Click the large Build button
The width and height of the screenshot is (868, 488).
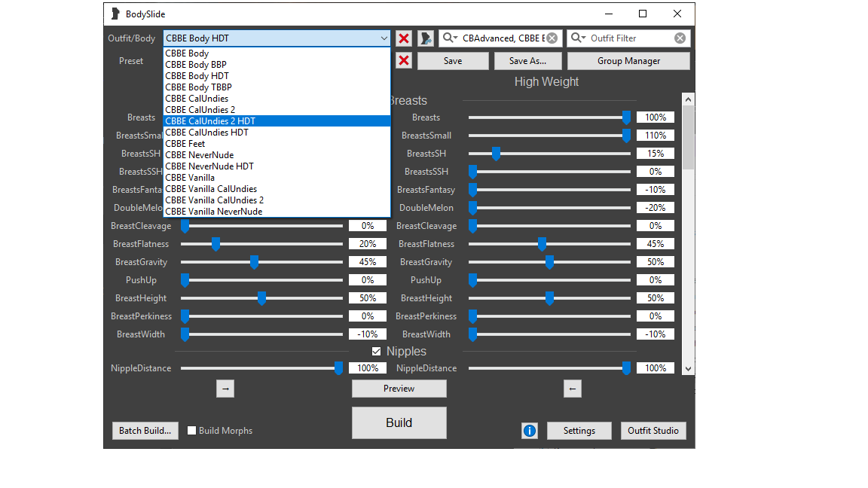click(399, 422)
